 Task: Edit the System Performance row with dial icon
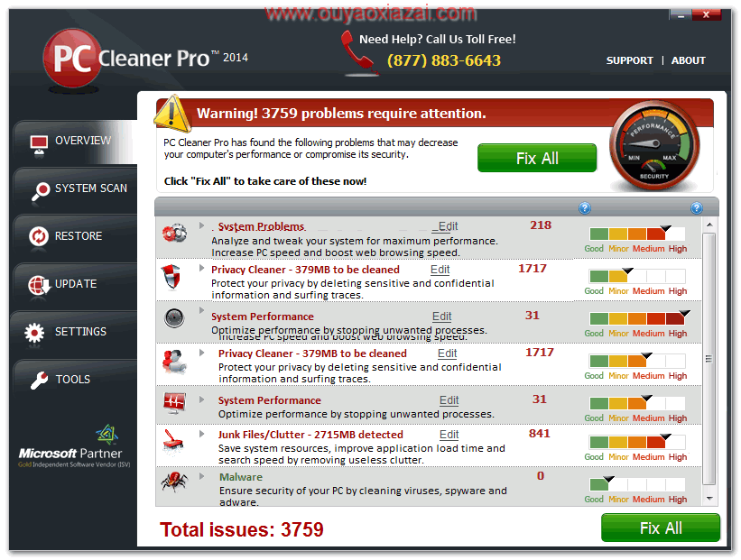point(442,317)
